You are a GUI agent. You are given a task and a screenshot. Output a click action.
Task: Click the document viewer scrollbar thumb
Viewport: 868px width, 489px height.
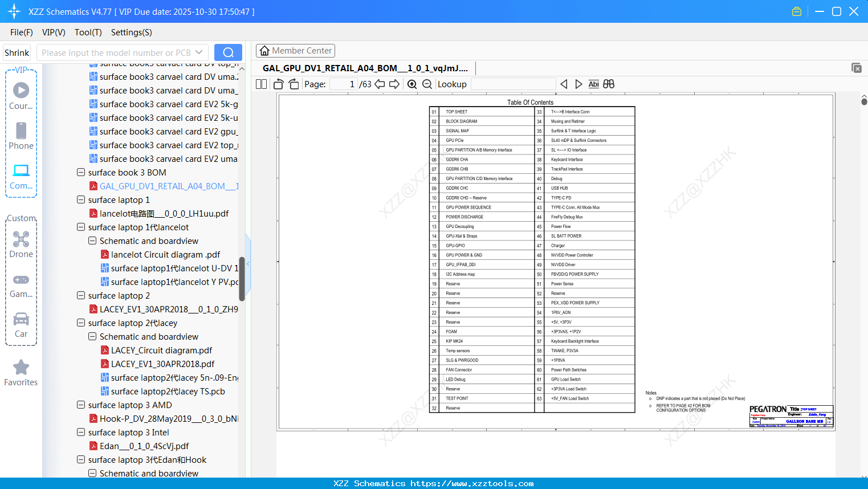(864, 101)
